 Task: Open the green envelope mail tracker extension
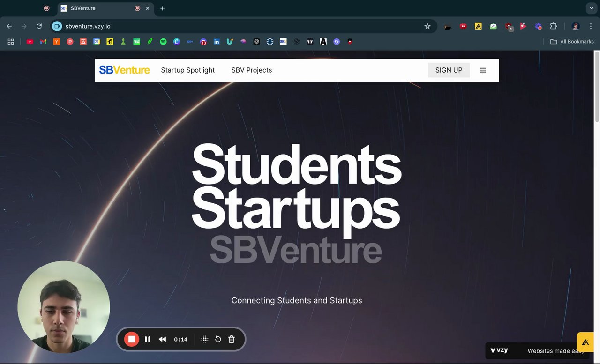tap(493, 26)
